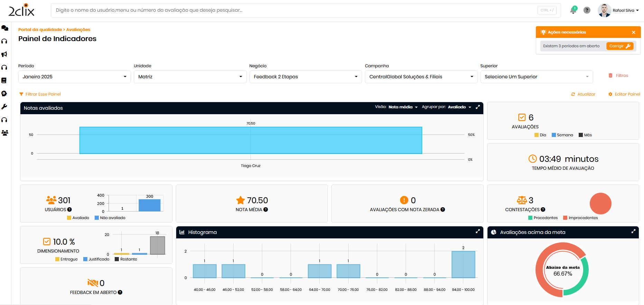
Task: Click the help icon beside NOTA MÉDIA
Action: (x=266, y=209)
